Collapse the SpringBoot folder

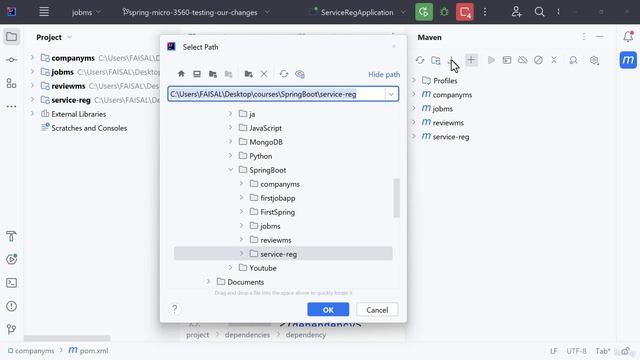(231, 170)
